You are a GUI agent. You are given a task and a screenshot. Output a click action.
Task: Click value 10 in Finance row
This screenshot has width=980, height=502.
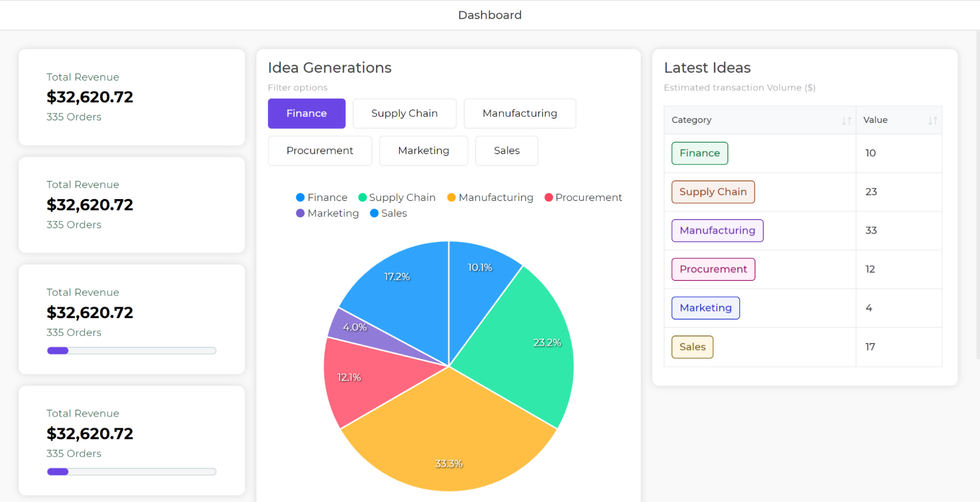pyautogui.click(x=870, y=153)
